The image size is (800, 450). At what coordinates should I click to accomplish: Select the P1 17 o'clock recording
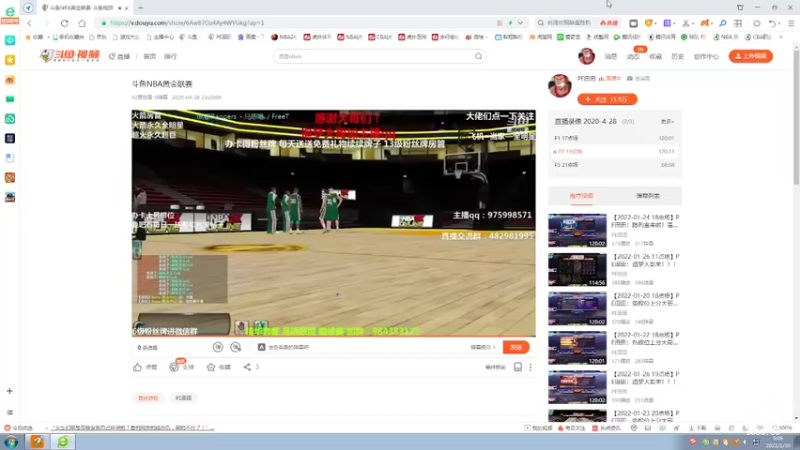click(x=614, y=138)
